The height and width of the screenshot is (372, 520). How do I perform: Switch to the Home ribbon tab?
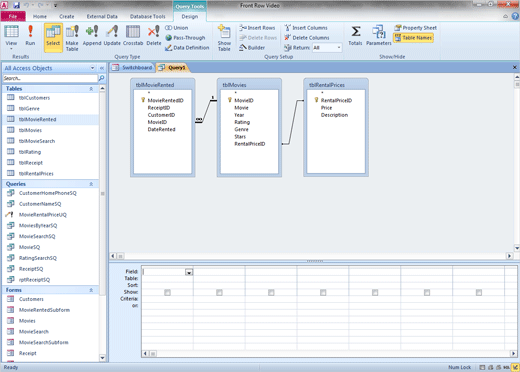pyautogui.click(x=40, y=16)
